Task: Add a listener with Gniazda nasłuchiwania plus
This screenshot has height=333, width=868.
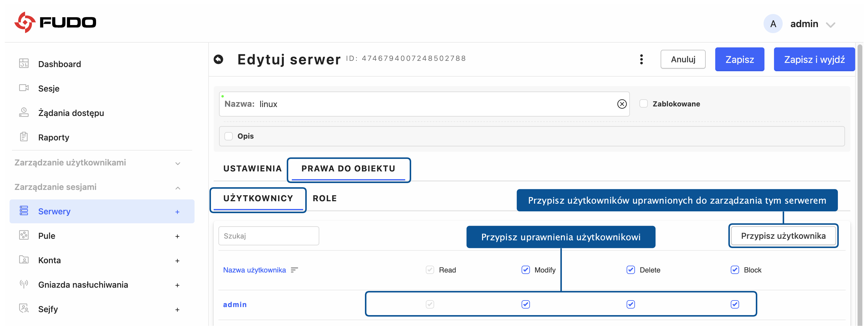Action: click(177, 285)
